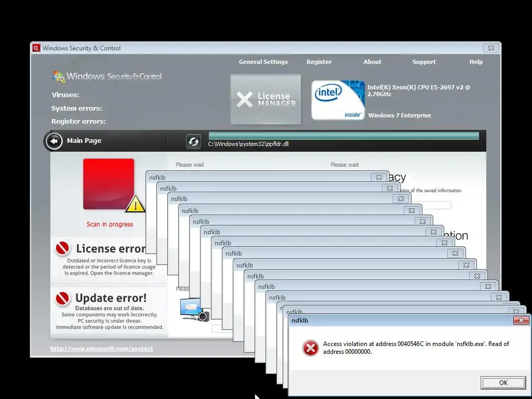Image resolution: width=532 pixels, height=399 pixels.
Task: Click the License Manager button
Action: (265, 99)
